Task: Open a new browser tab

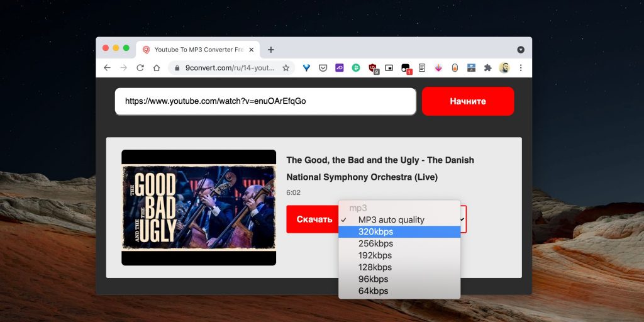Action: [x=270, y=50]
